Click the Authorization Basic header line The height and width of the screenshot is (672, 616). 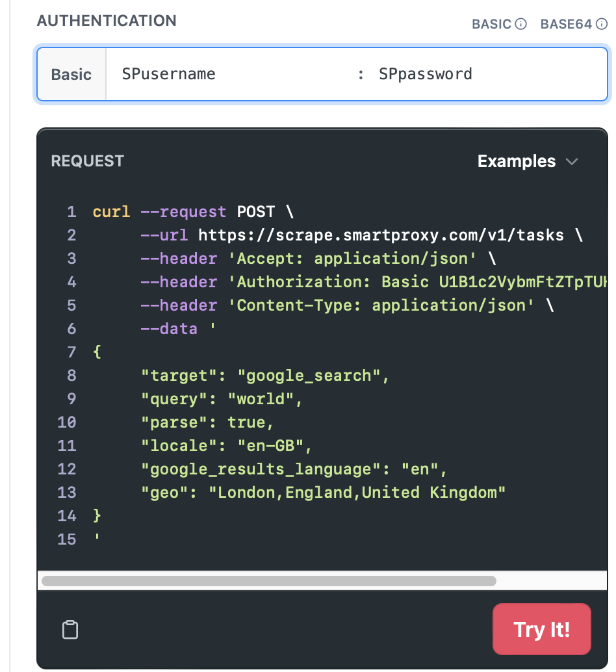click(374, 282)
